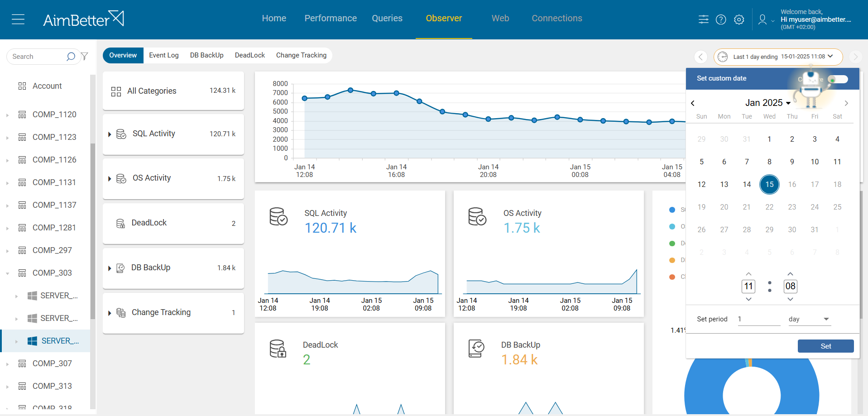This screenshot has width=868, height=416.
Task: Click the large OS Activity card icon
Action: [x=477, y=216]
